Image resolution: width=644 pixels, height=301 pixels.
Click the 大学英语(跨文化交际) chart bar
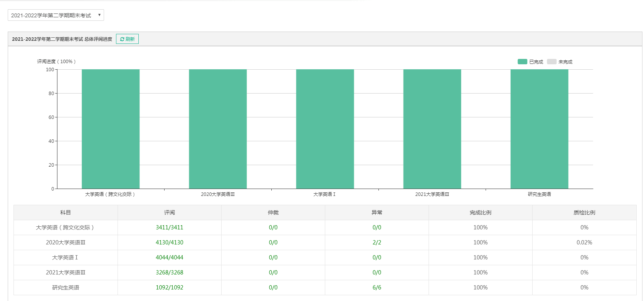(111, 129)
